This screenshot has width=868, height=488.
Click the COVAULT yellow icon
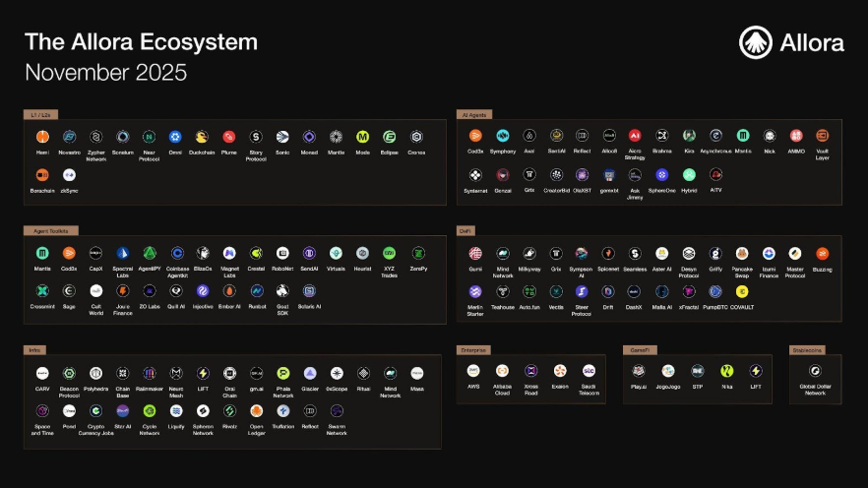741,291
